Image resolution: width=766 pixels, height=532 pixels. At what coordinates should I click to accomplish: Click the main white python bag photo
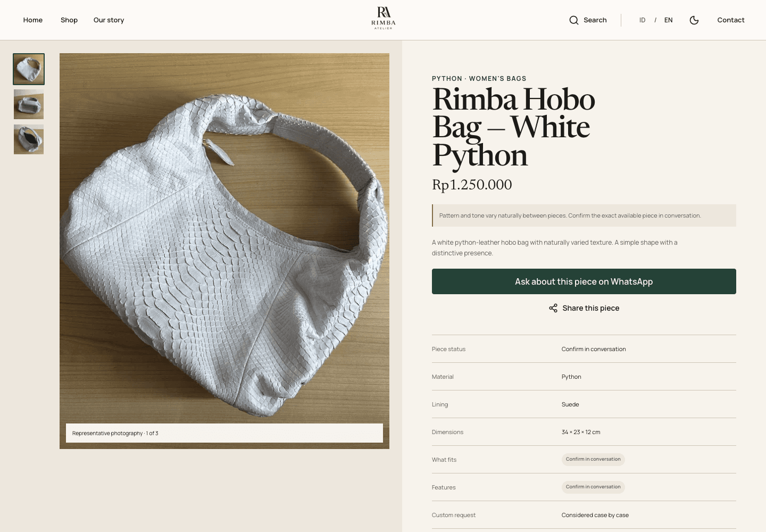pyautogui.click(x=224, y=251)
